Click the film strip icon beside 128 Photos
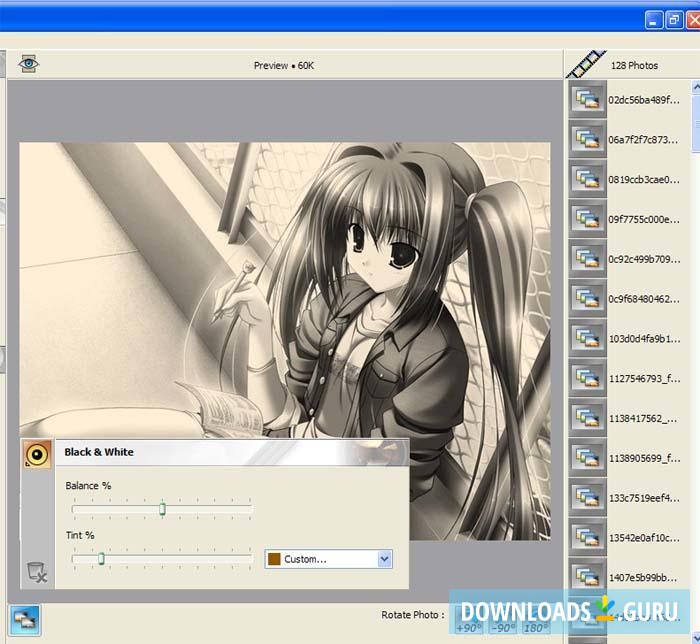 (587, 65)
